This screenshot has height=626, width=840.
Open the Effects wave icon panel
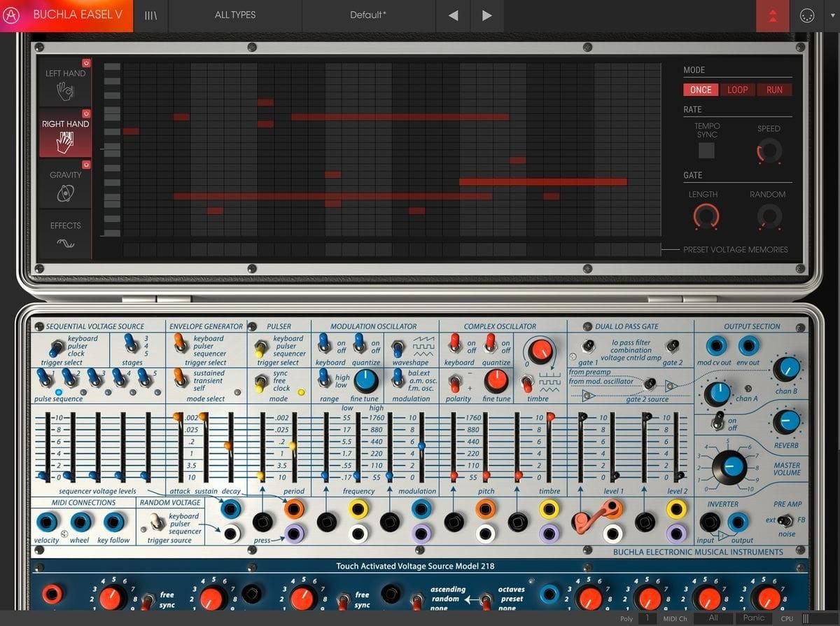[x=65, y=242]
